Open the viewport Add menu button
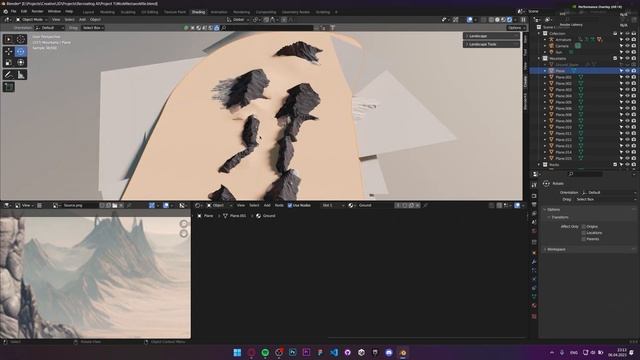The height and width of the screenshot is (360, 640). point(82,19)
